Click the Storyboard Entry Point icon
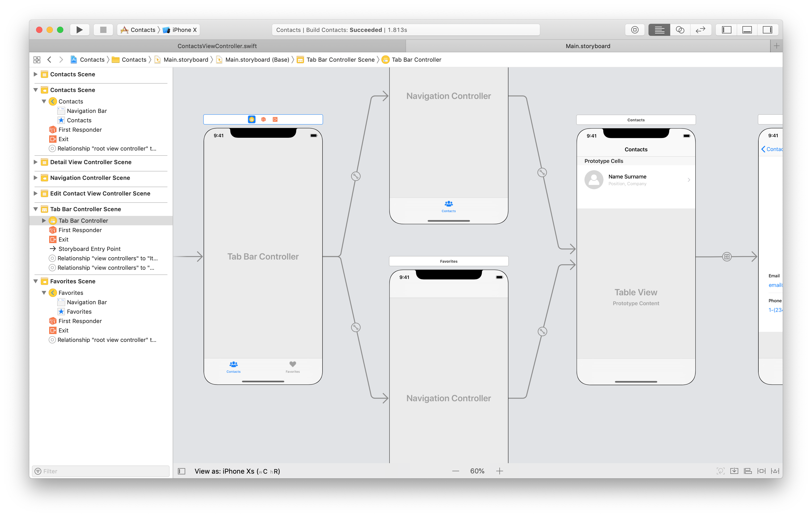The image size is (812, 517). [x=52, y=249]
